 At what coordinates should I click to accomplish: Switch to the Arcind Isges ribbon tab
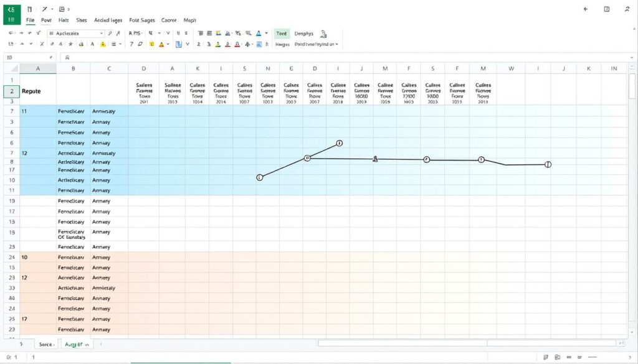tap(108, 20)
